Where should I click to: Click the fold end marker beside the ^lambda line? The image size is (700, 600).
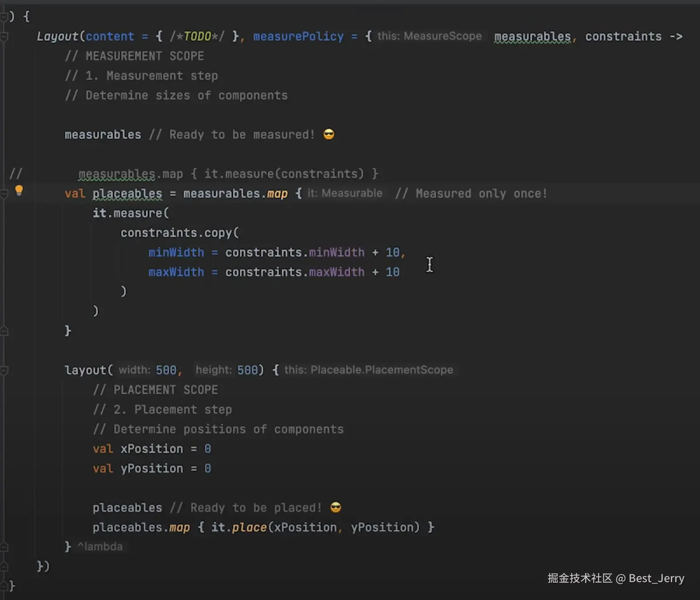pyautogui.click(x=4, y=547)
